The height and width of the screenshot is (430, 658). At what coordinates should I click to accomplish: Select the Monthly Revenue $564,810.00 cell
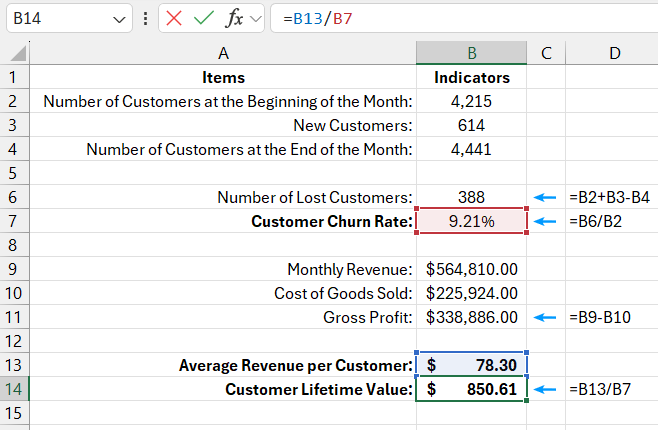coord(472,269)
